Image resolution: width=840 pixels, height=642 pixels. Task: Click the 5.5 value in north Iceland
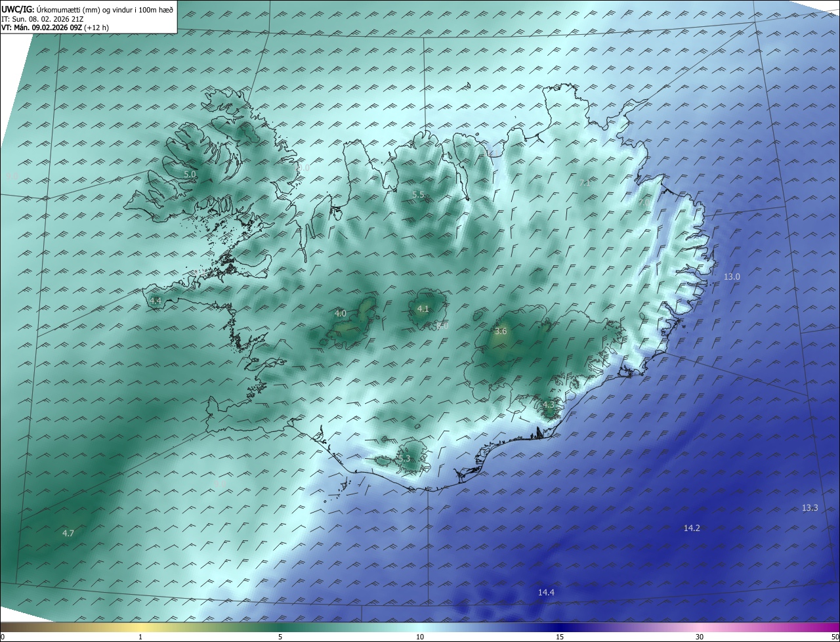pos(418,194)
